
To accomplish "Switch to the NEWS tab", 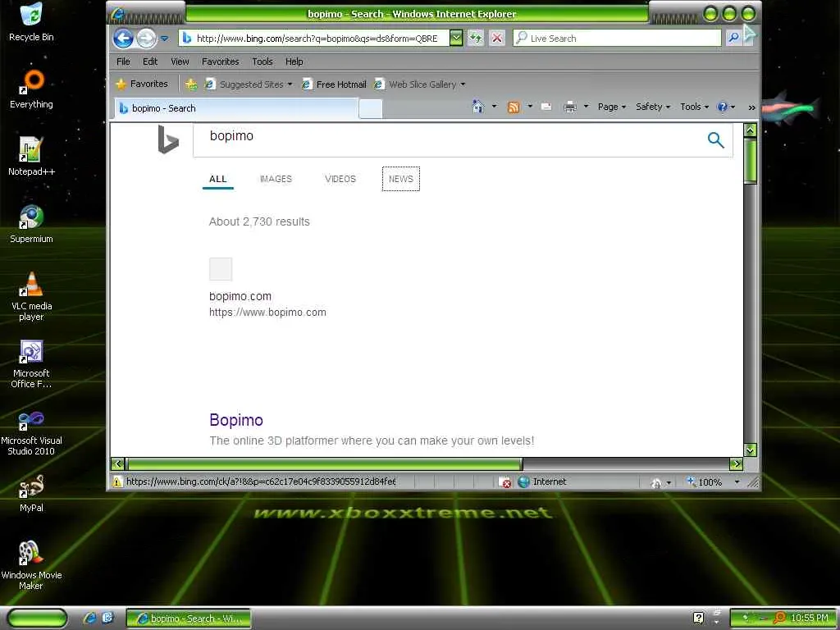I will click(400, 179).
